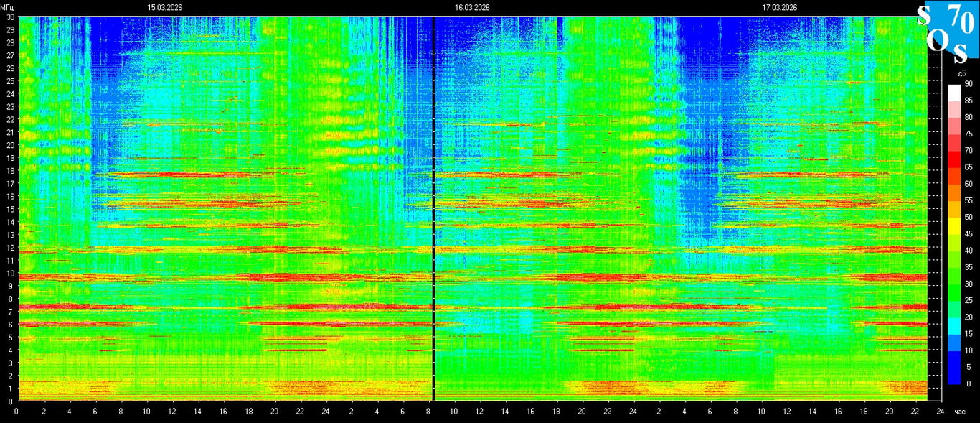Click the 5 value on the dB legend
Screen dimensions: 980x423
coord(968,367)
